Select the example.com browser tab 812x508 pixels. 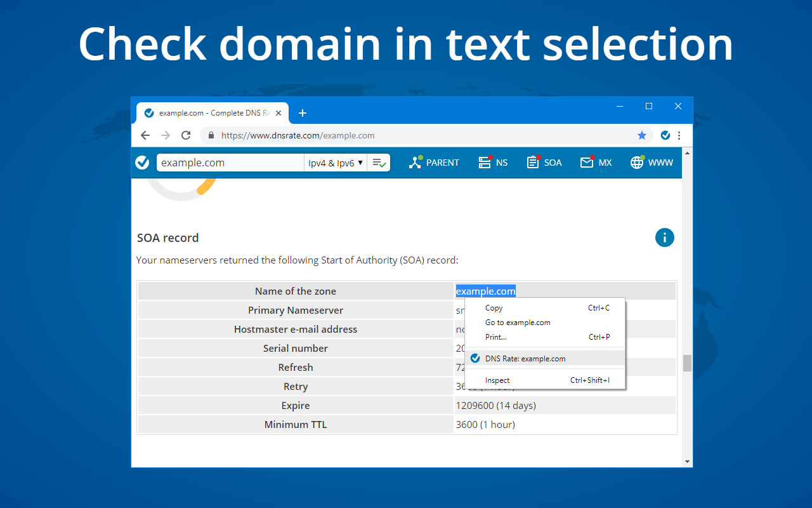click(213, 113)
